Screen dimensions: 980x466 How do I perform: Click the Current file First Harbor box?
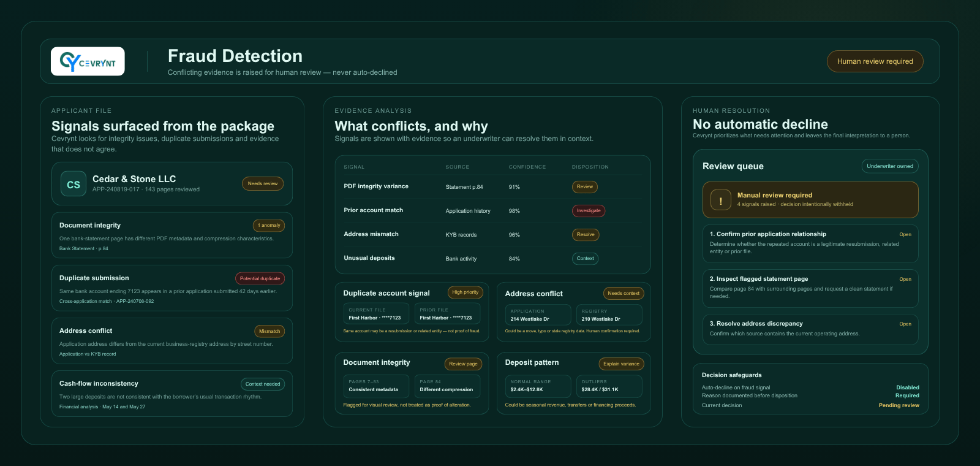click(376, 314)
